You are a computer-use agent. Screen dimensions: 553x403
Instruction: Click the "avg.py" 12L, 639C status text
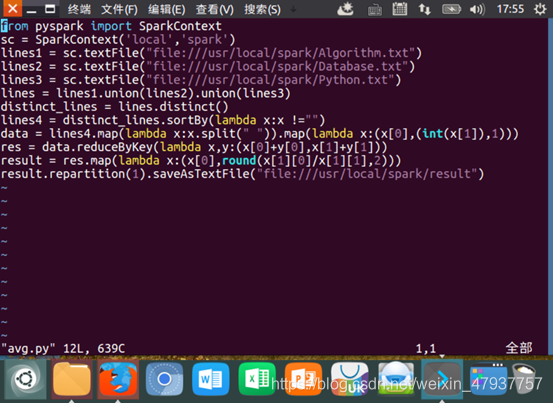click(63, 349)
